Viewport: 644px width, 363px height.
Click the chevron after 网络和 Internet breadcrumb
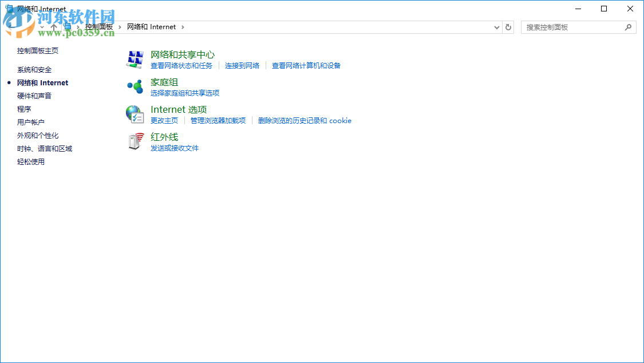coord(183,27)
